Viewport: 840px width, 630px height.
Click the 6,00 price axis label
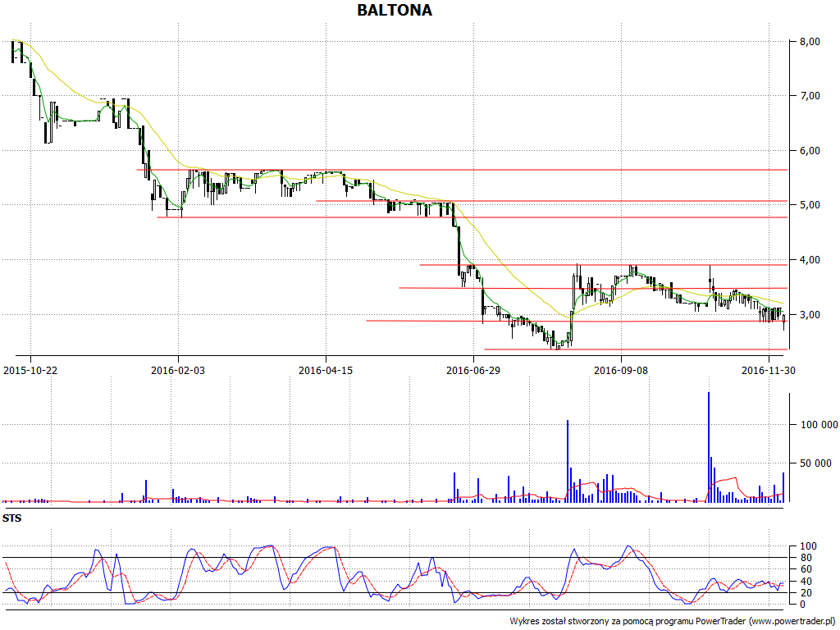pos(810,151)
